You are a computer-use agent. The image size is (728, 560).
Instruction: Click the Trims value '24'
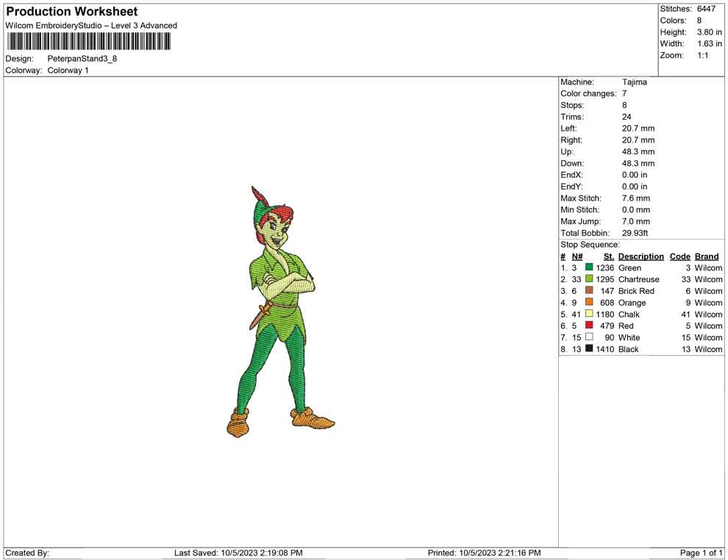click(x=627, y=116)
